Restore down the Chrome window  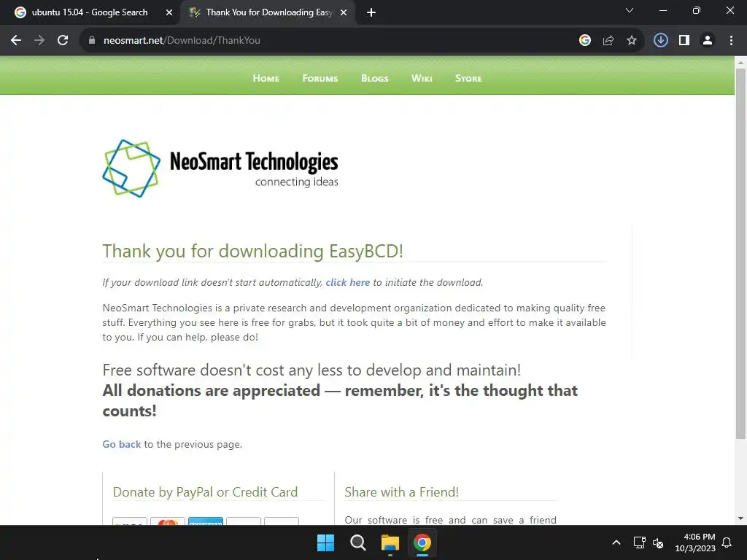pos(697,10)
